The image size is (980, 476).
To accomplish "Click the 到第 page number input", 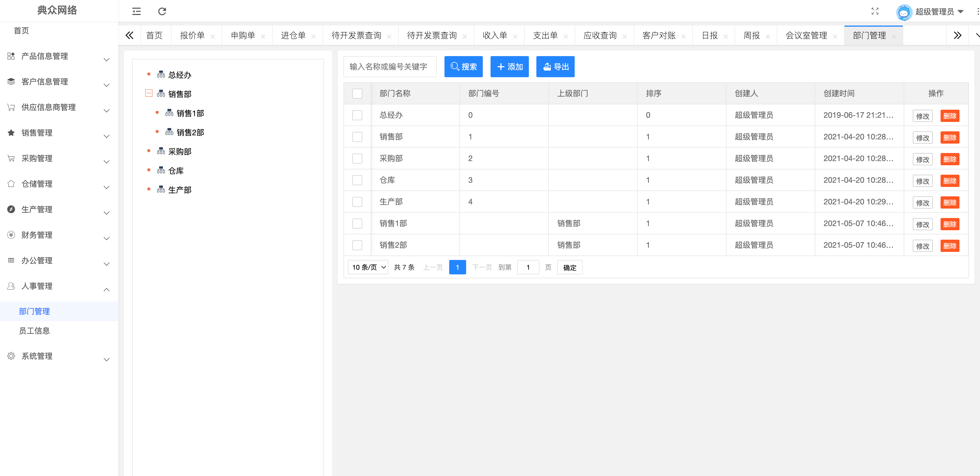I will point(528,267).
